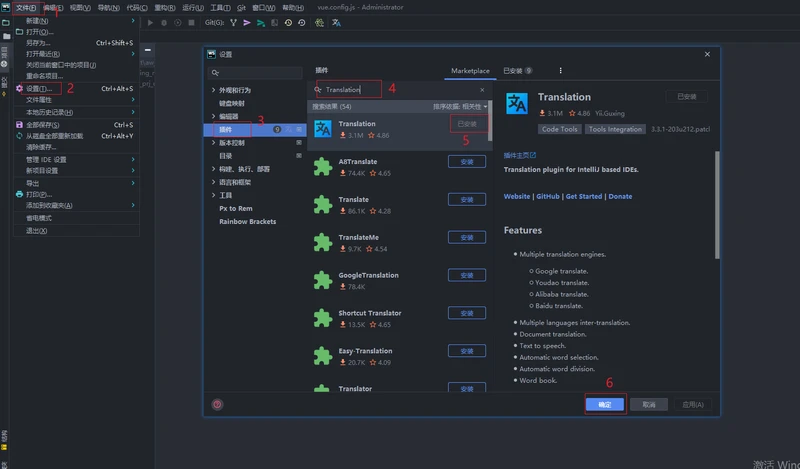Expand the 语言和框架 settings tree node

[213, 182]
